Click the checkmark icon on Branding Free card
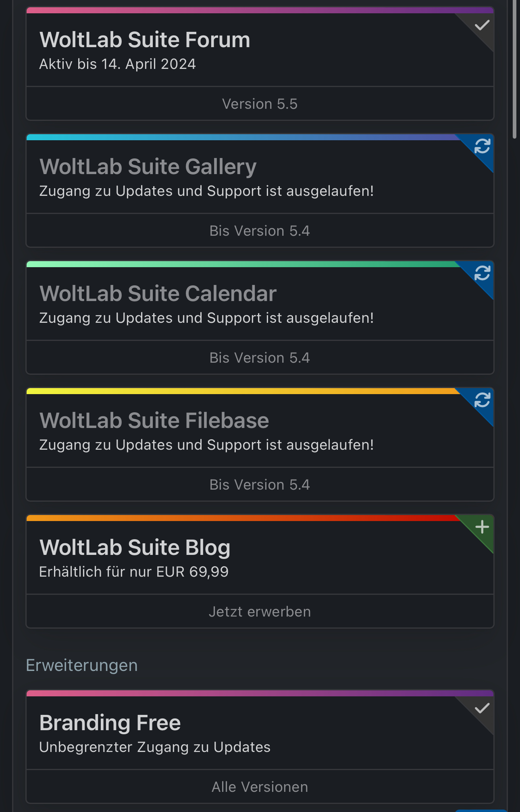 [482, 708]
